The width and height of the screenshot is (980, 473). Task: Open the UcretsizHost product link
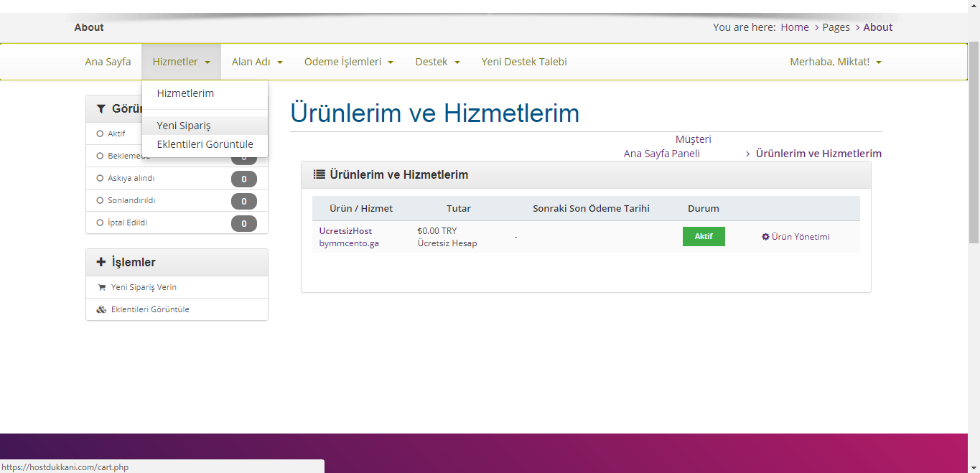tap(345, 231)
